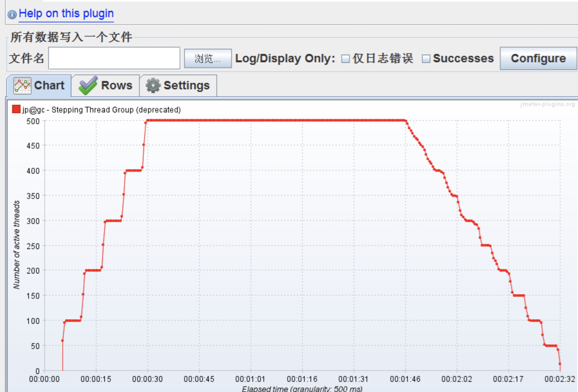Image resolution: width=578 pixels, height=392 pixels.
Task: Click the 00:00:30 elapsed time axis label
Action: pos(147,379)
